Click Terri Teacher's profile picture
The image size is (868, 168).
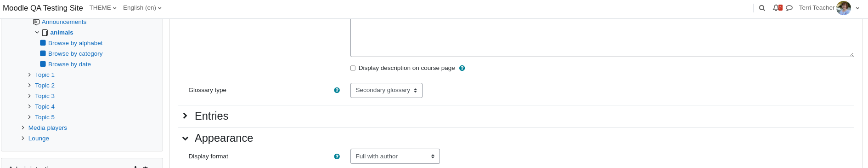pyautogui.click(x=844, y=8)
